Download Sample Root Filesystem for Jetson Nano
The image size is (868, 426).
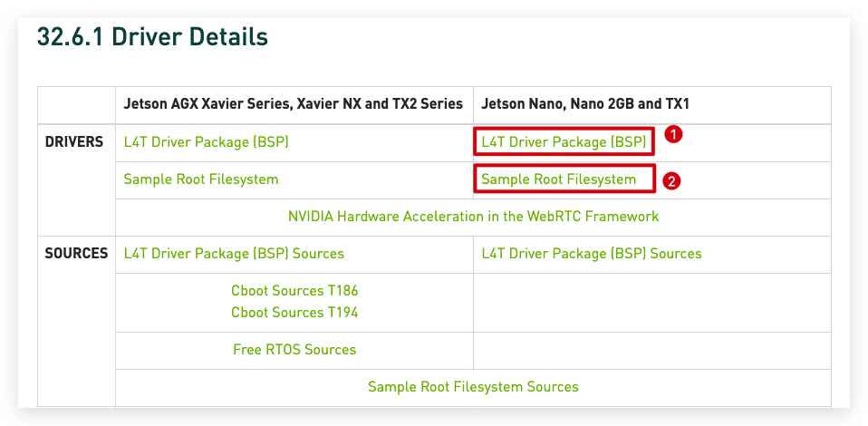tap(559, 179)
